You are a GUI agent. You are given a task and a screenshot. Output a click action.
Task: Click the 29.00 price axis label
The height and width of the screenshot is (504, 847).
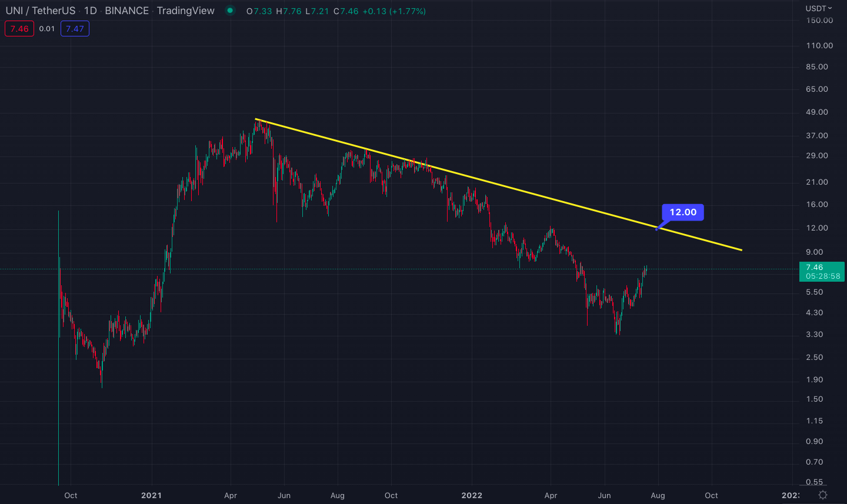click(x=817, y=155)
